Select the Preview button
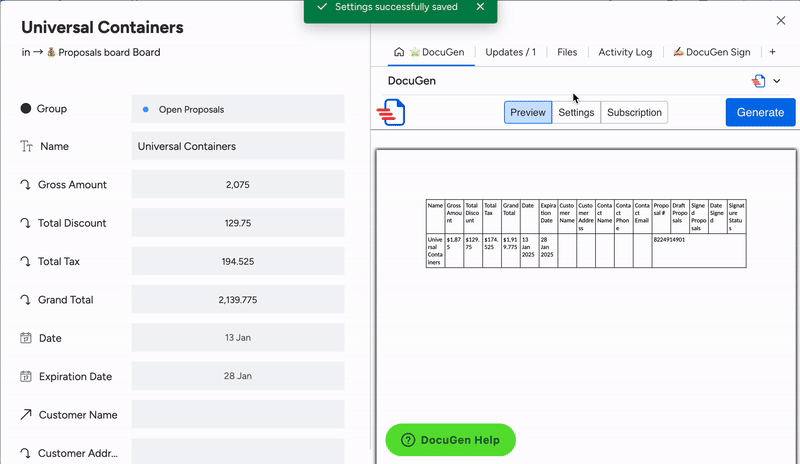This screenshot has height=464, width=800. point(528,112)
